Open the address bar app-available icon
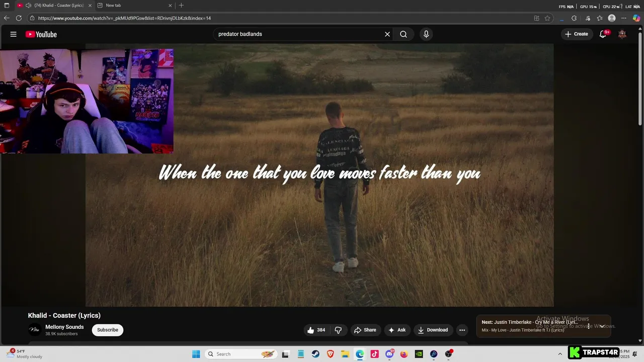 (536, 18)
